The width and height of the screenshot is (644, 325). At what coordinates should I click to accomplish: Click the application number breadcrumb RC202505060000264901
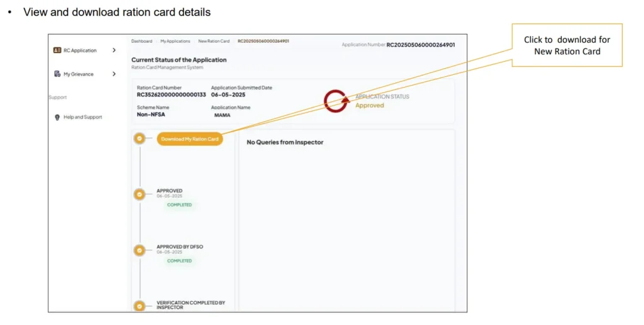coord(264,41)
